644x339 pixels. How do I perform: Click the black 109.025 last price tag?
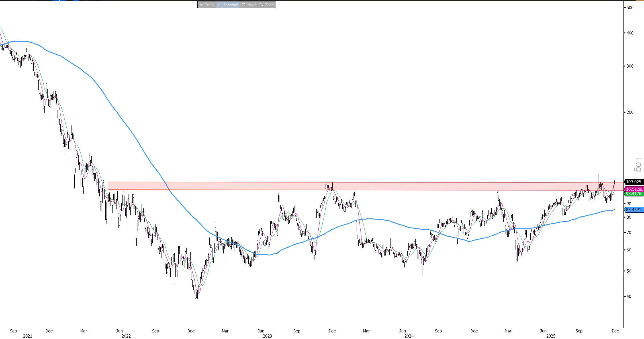point(633,182)
